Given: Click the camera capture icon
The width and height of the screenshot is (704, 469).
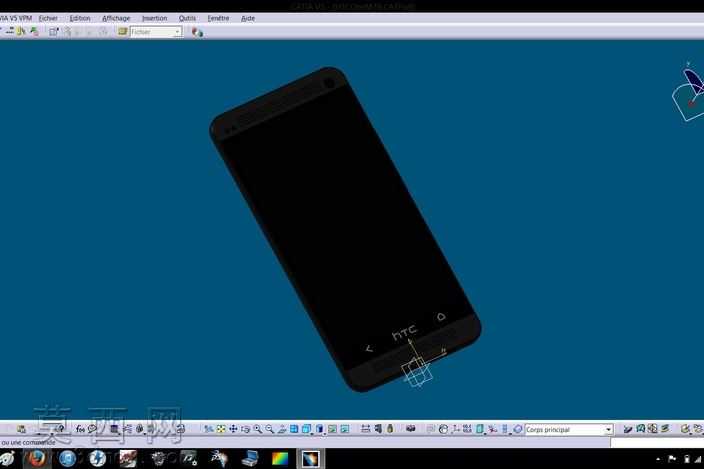Looking at the screenshot, I should (x=410, y=429).
